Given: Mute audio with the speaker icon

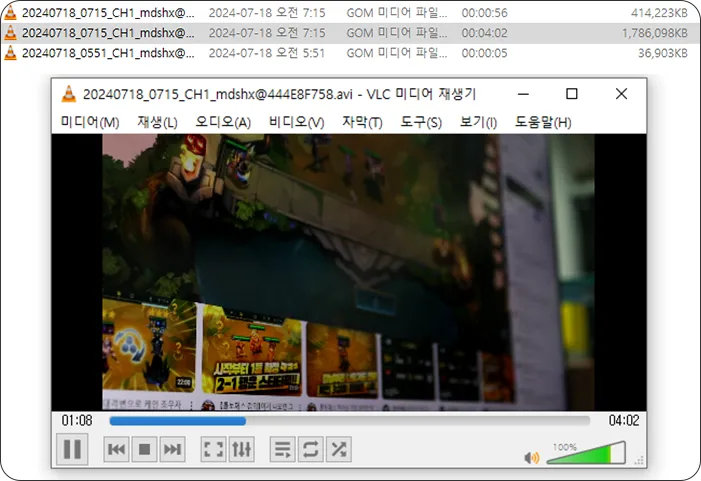Looking at the screenshot, I should (532, 458).
